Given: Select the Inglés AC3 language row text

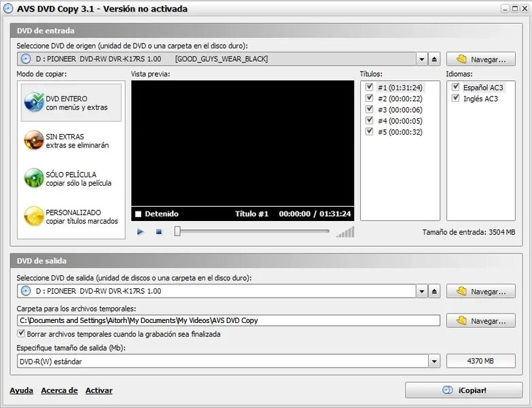Looking at the screenshot, I should 480,99.
